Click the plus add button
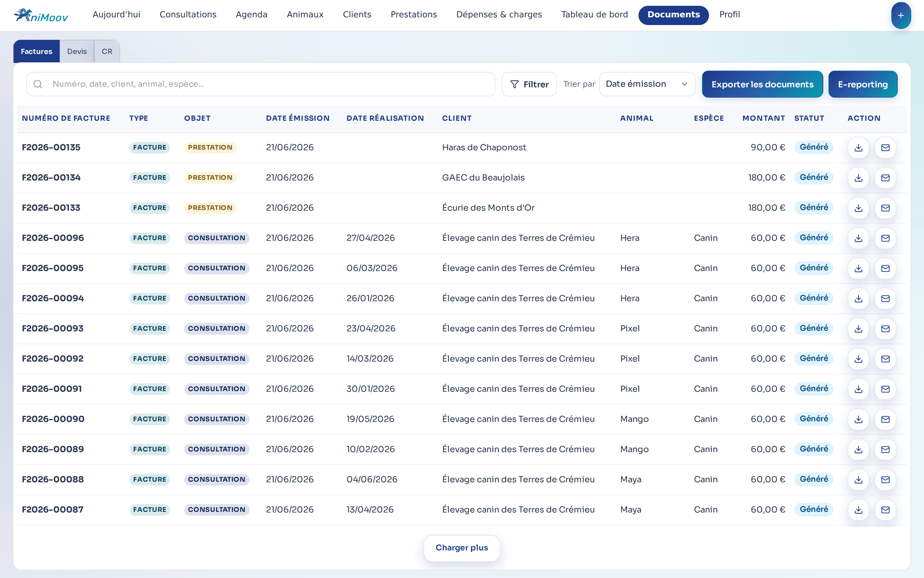 click(901, 15)
